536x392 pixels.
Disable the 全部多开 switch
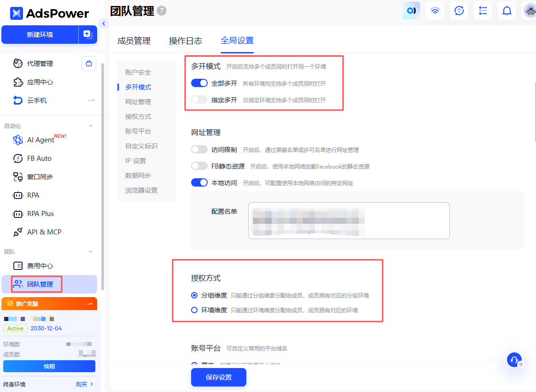click(x=199, y=83)
